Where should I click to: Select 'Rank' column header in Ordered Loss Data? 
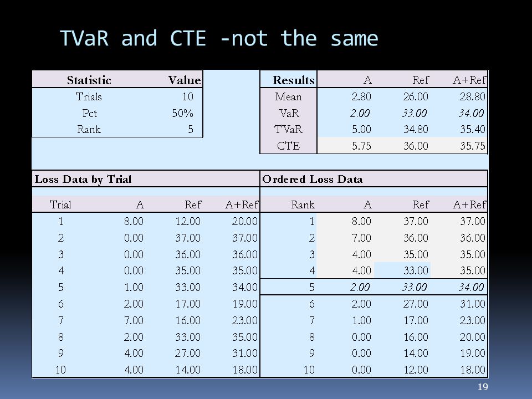click(303, 204)
